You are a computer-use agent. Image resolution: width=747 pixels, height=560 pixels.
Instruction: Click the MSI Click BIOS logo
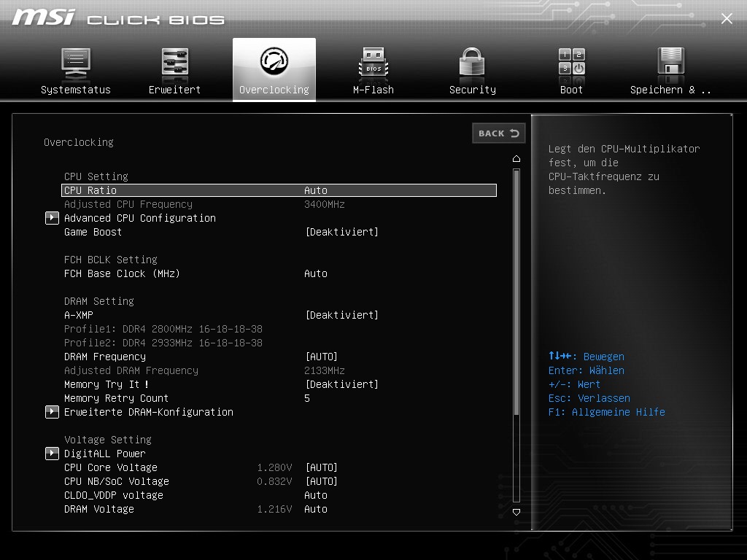pos(117,18)
